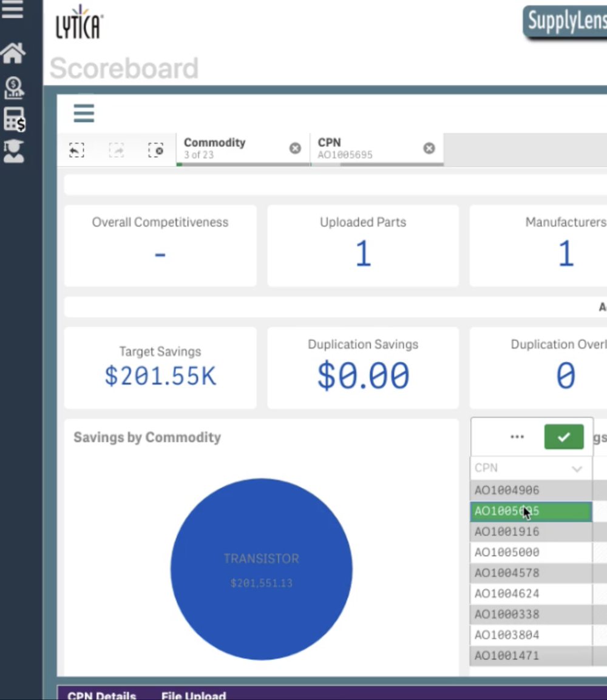Open the File Upload tab
Image resolution: width=607 pixels, height=700 pixels.
click(193, 695)
